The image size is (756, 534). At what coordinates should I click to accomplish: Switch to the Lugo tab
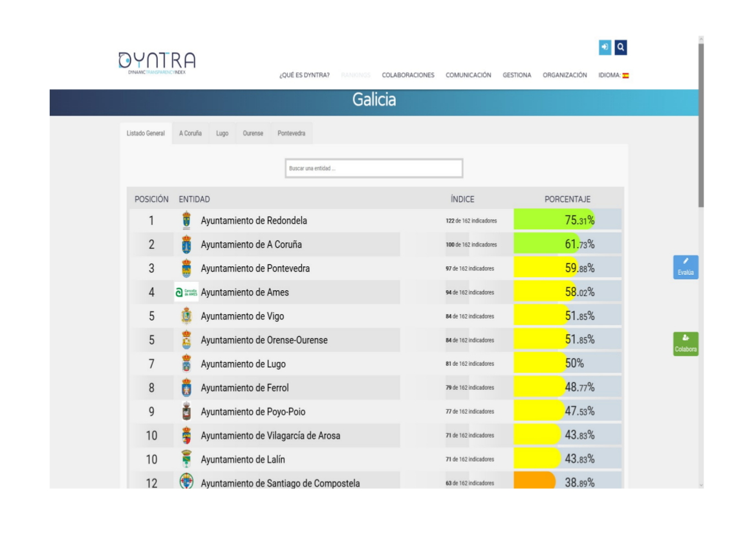pyautogui.click(x=222, y=133)
